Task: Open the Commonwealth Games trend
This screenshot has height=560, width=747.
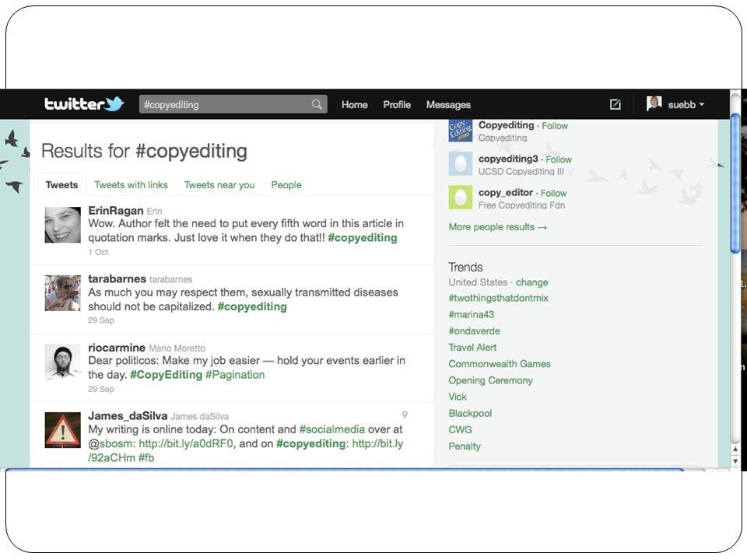Action: click(x=500, y=364)
